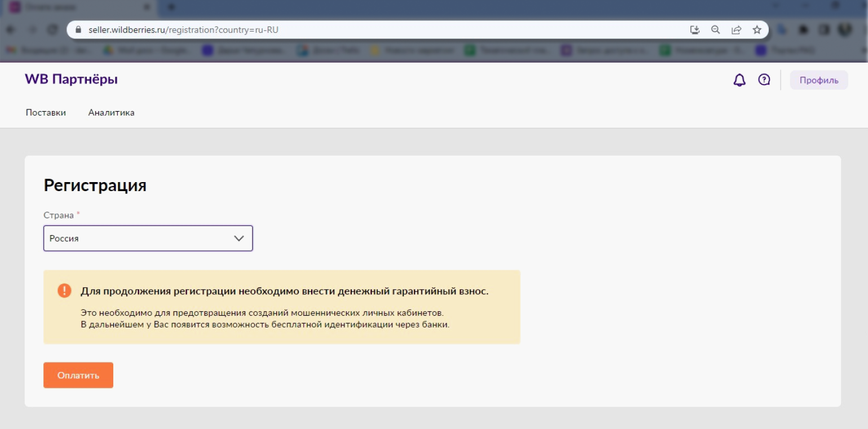The height and width of the screenshot is (429, 868).
Task: Click the seller.wildberries.ru URL in address bar
Action: pos(184,30)
